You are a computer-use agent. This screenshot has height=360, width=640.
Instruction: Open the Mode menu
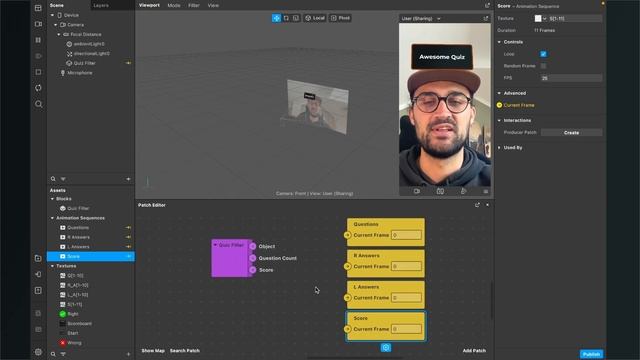click(174, 5)
